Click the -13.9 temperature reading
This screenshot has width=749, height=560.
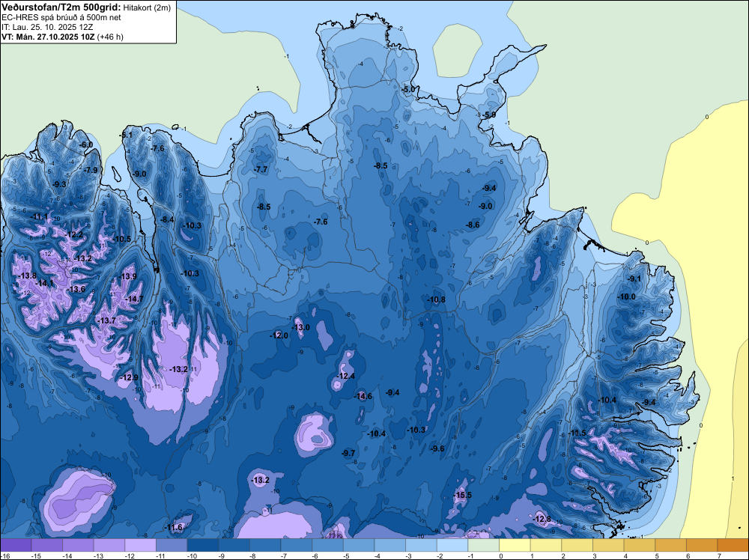[127, 276]
